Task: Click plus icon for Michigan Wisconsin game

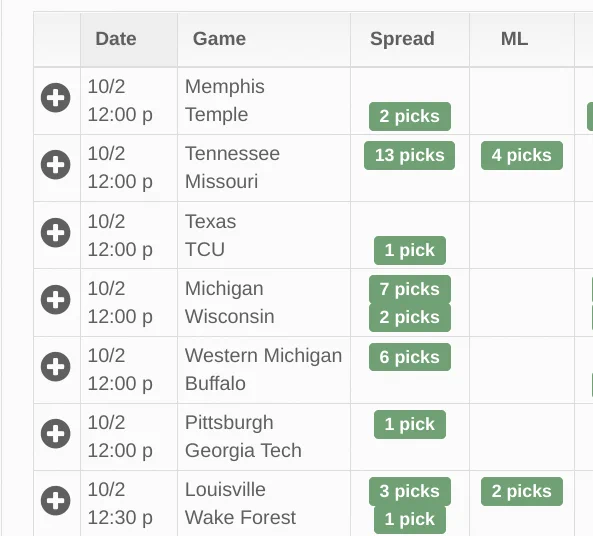Action: (x=56, y=300)
